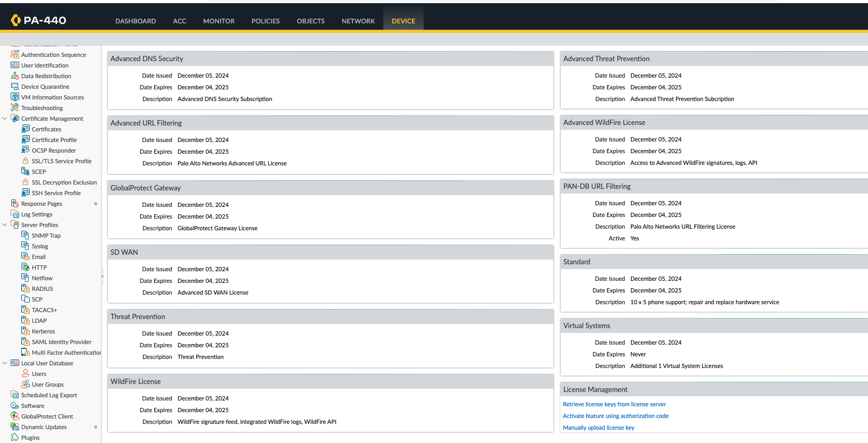Screen dimensions: 868x443
Task: Select SAML Identity Provider item
Action: point(62,342)
